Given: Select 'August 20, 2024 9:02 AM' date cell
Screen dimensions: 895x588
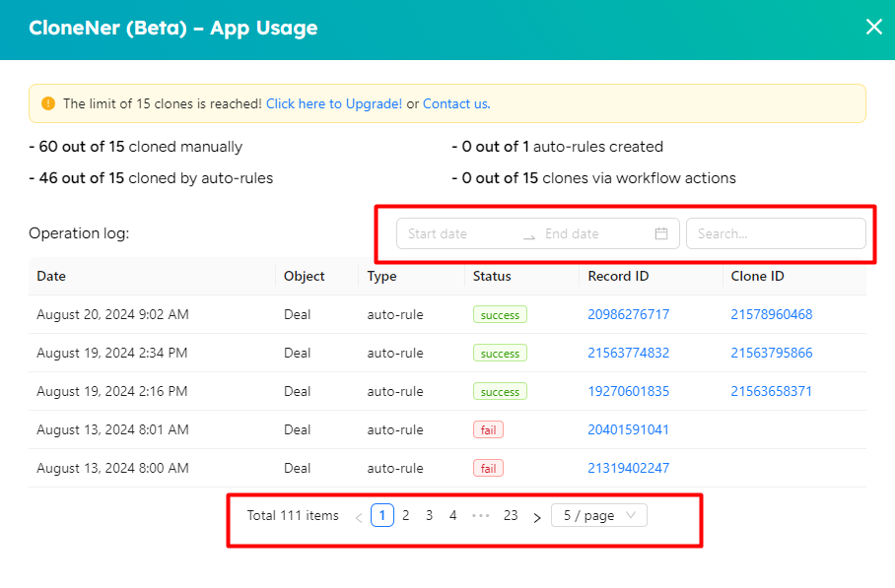Looking at the screenshot, I should coord(112,314).
